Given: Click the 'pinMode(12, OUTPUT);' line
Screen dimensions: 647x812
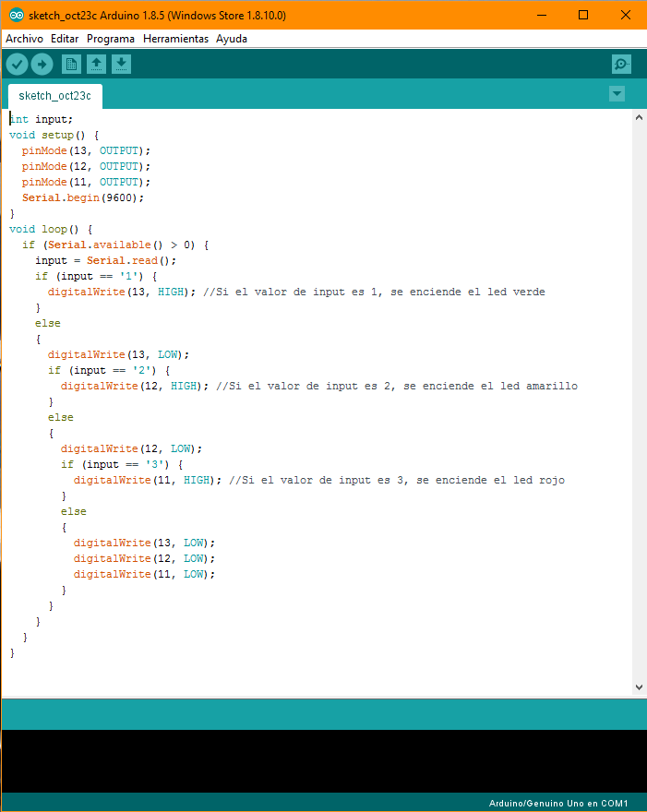Looking at the screenshot, I should point(86,166).
